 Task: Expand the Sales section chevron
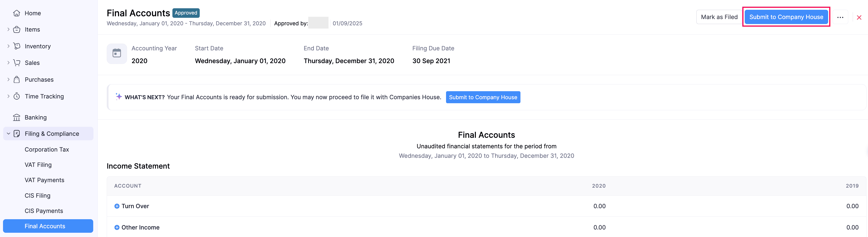pos(8,63)
